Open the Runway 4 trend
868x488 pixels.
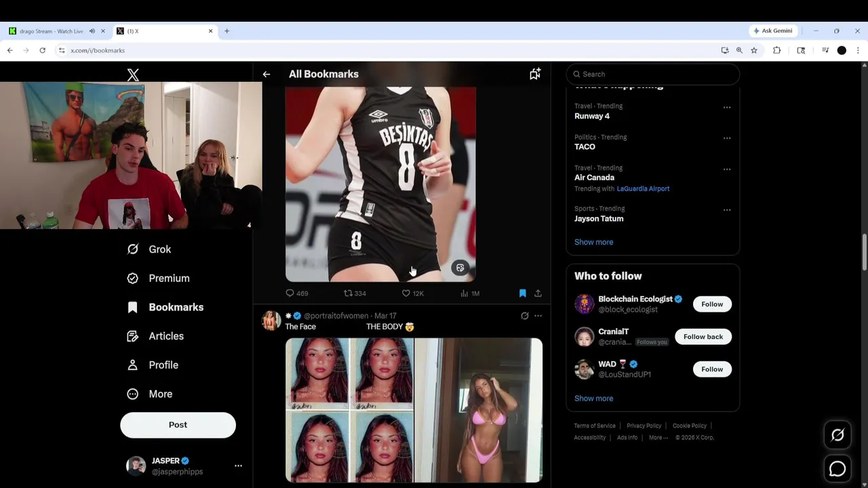pyautogui.click(x=592, y=116)
